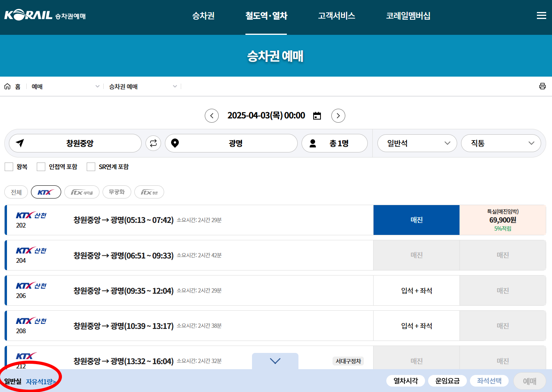
Task: Open the 직통 route type dropdown
Action: tap(501, 143)
